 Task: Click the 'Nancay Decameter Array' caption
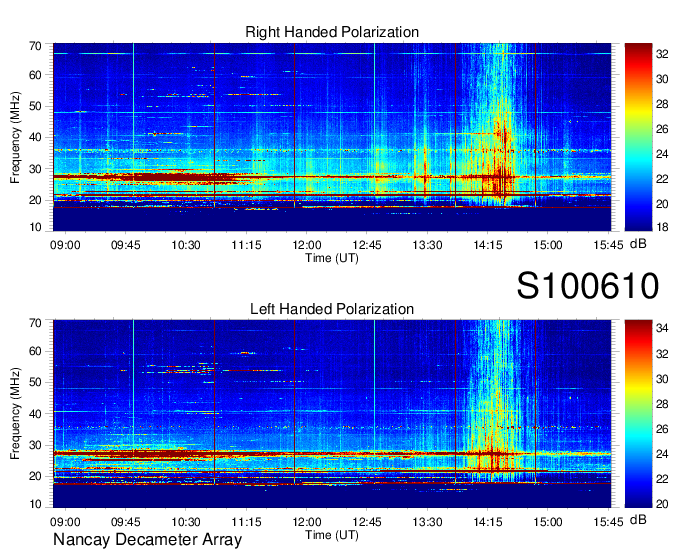tap(147, 539)
